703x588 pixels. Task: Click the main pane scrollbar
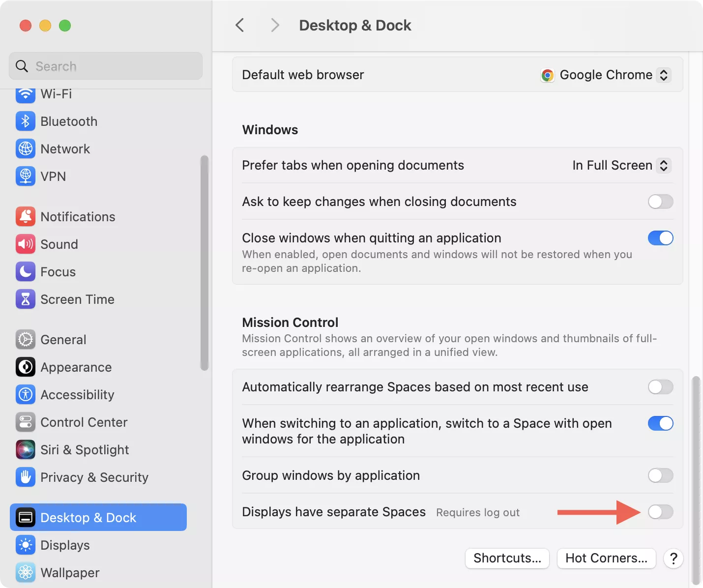(x=696, y=479)
